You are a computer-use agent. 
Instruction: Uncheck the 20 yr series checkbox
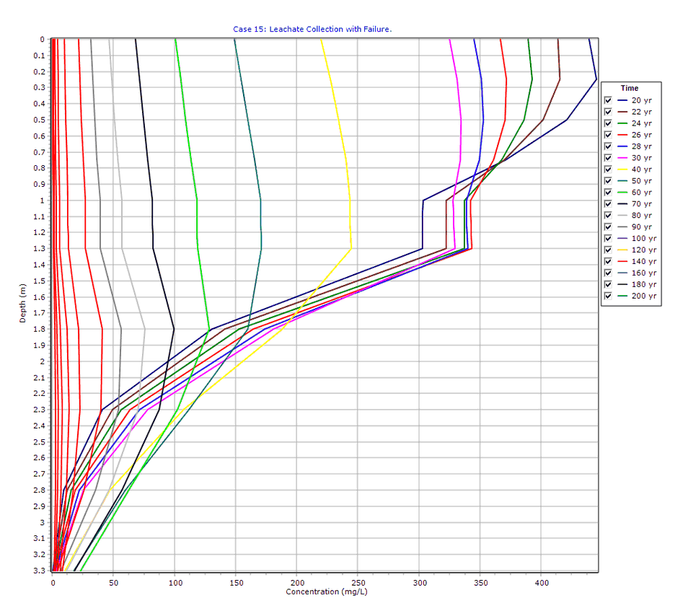click(x=608, y=100)
